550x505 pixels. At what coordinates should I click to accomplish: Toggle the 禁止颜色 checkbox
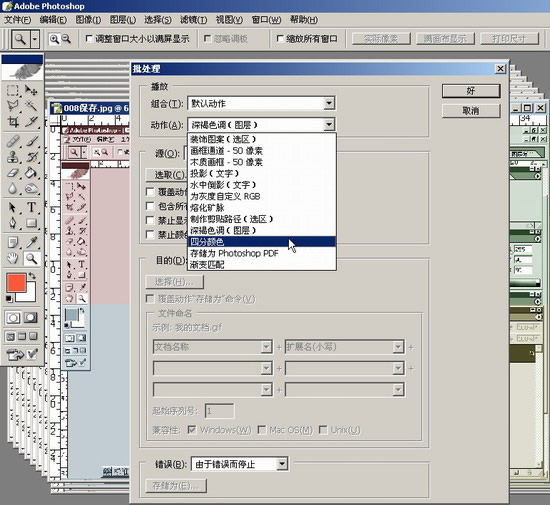(150, 234)
